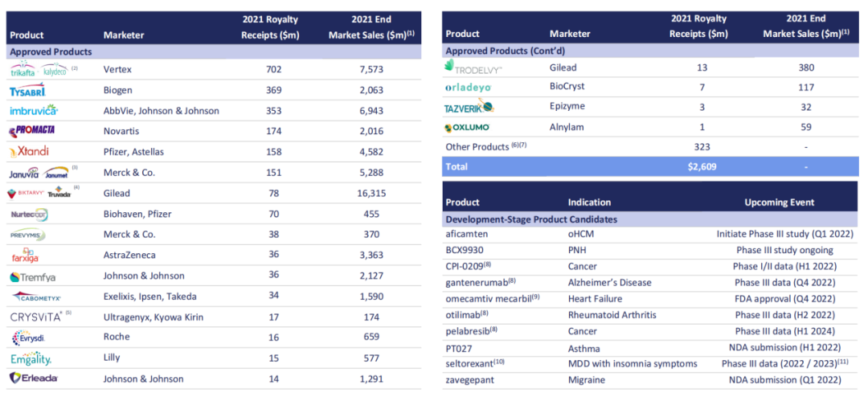Select the Other Products row label

477,147
